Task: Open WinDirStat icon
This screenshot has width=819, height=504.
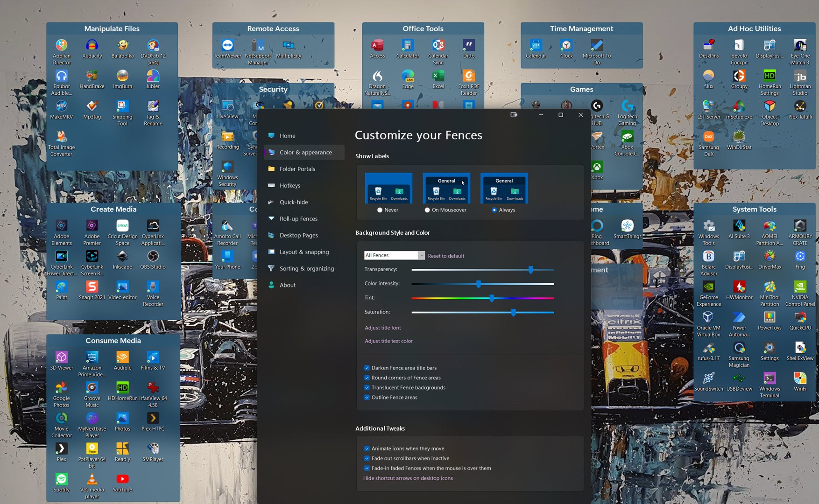Action: pyautogui.click(x=739, y=140)
